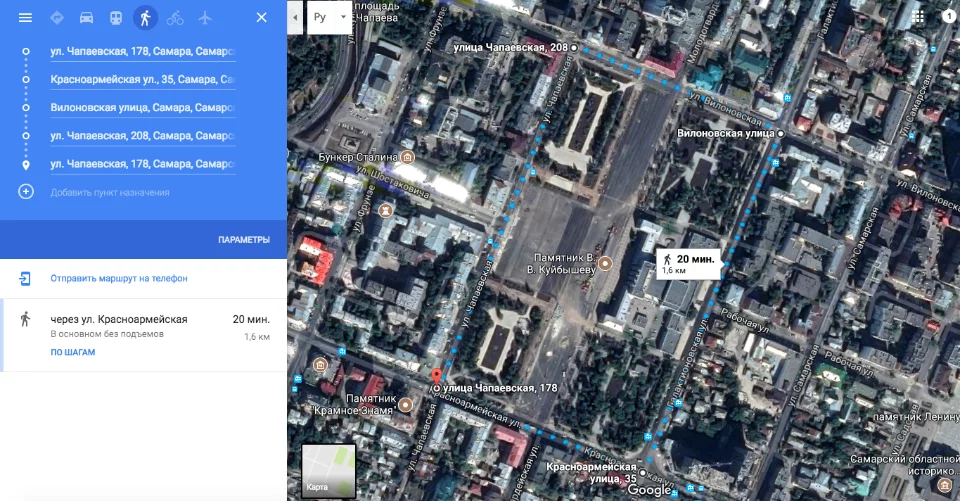Viewport: 960px width, 501px height.
Task: Click the walking figure beside route summary
Action: click(25, 319)
